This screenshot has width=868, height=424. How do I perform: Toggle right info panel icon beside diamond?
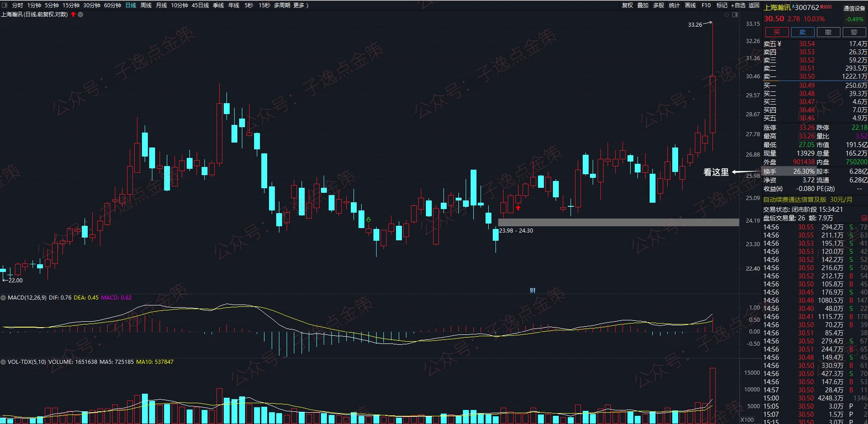coord(735,14)
